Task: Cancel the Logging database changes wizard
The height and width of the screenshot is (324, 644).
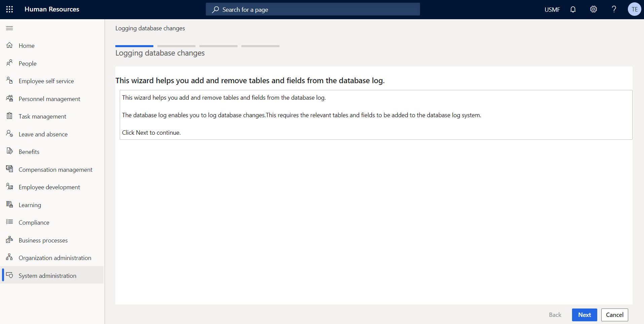Action: pos(614,315)
